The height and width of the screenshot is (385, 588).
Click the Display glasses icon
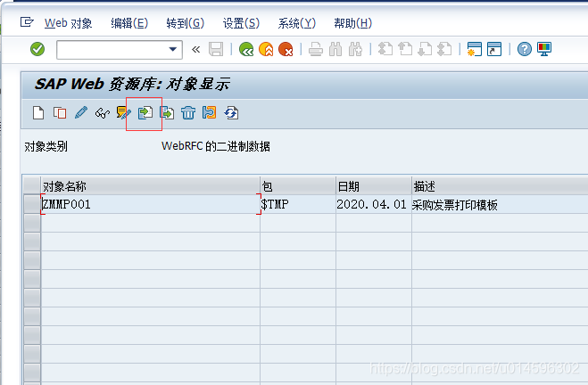point(103,112)
